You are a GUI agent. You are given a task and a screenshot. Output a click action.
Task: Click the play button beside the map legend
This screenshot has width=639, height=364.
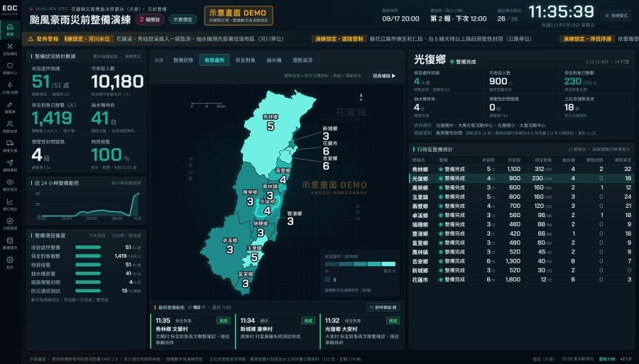pyautogui.click(x=384, y=76)
